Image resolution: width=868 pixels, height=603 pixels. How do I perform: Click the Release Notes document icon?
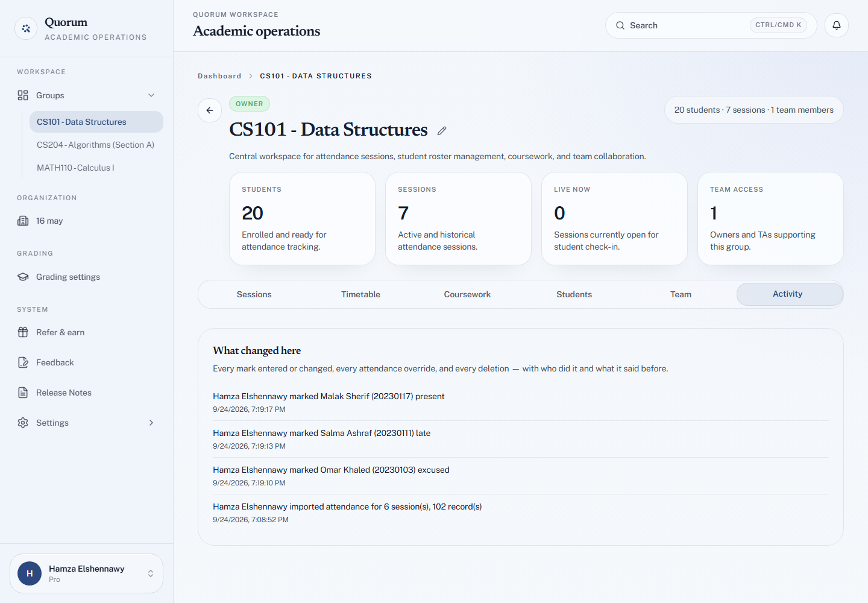pos(23,393)
